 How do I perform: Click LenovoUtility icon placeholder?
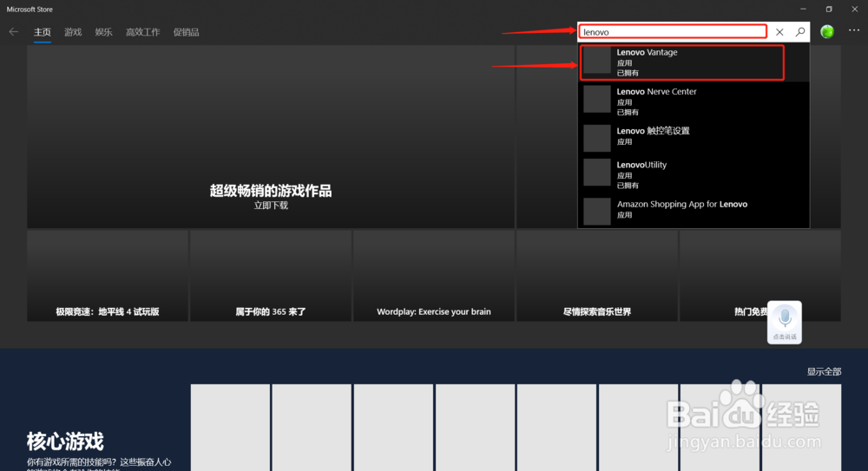pos(597,172)
